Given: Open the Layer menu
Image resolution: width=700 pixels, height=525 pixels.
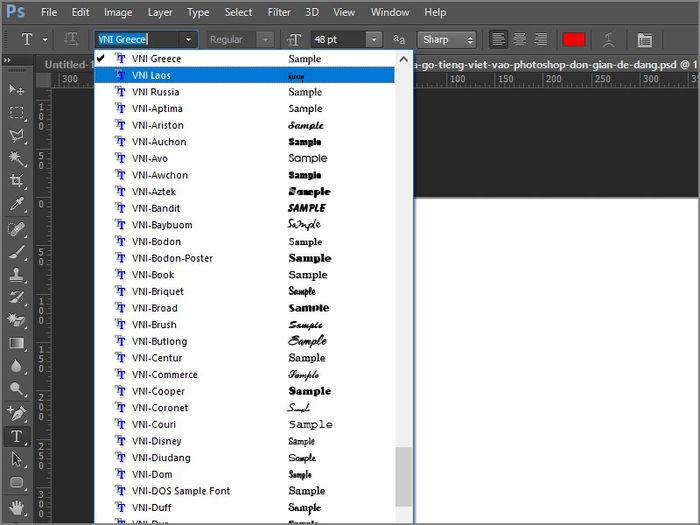Looking at the screenshot, I should [160, 12].
